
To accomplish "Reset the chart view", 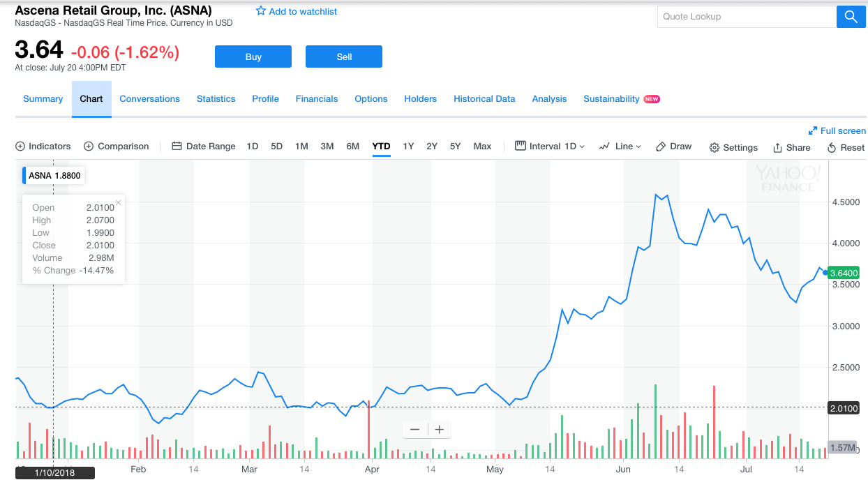I will pyautogui.click(x=846, y=147).
